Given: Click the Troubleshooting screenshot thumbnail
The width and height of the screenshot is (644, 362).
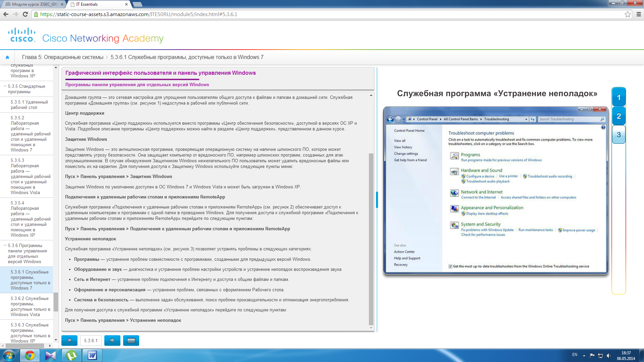Looking at the screenshot, I should tap(495, 191).
